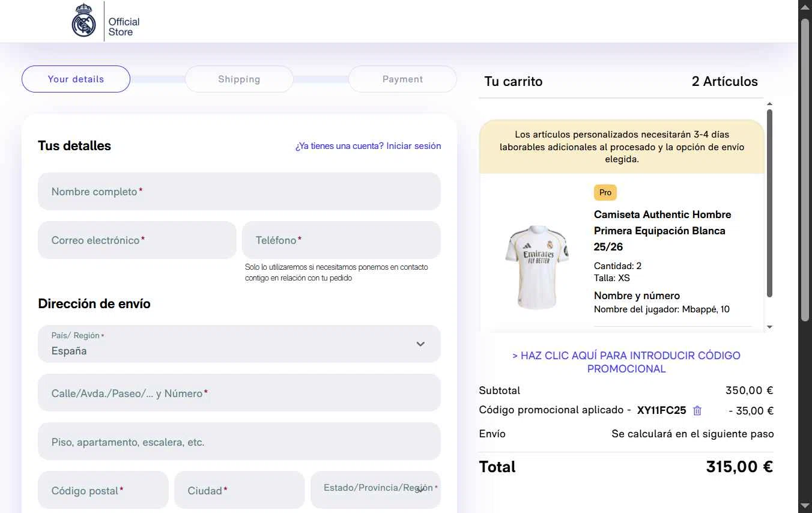The image size is (812, 513).
Task: Open the Estado/Provincia/Región dropdown
Action: pos(375,490)
